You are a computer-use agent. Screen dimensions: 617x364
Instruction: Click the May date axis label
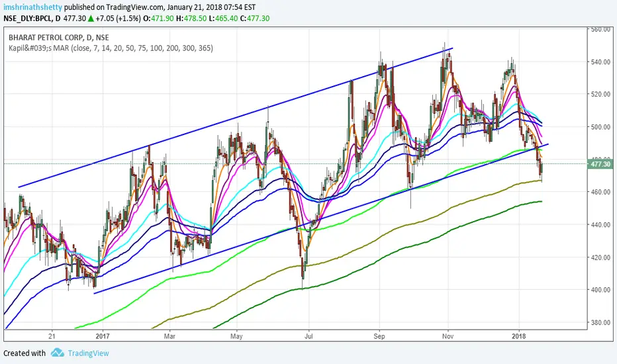236,336
